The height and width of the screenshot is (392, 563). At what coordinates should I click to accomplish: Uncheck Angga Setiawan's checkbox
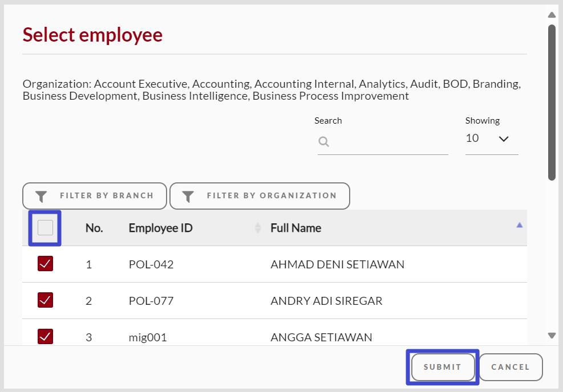(45, 336)
